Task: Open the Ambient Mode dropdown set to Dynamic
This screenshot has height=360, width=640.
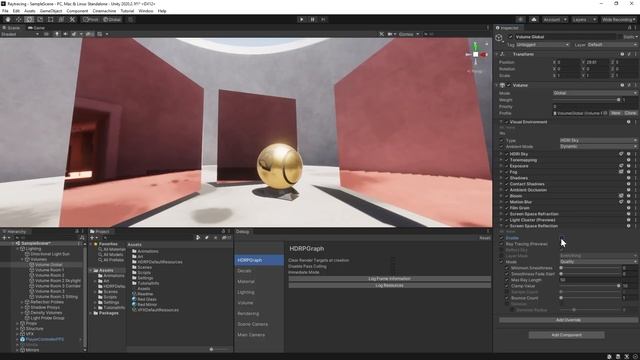Action: pos(598,147)
